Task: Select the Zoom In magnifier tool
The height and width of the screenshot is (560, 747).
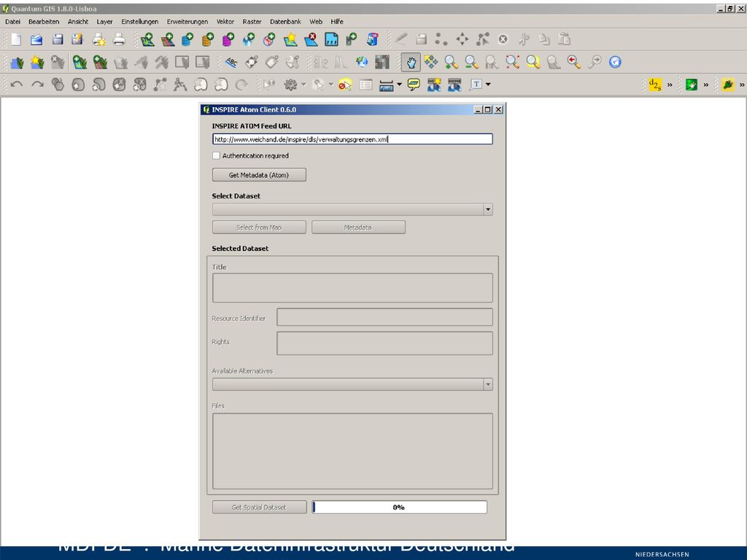Action: [x=451, y=63]
